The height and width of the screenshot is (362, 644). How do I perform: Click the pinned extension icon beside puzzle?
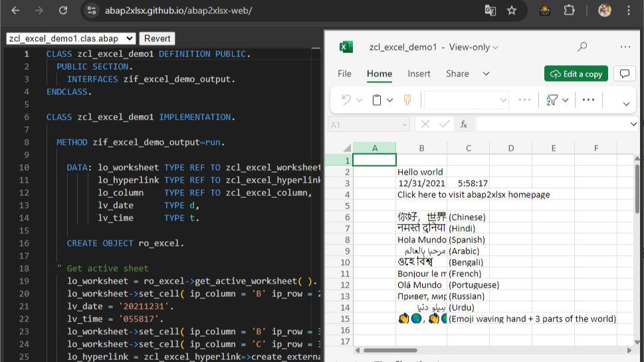pyautogui.click(x=545, y=10)
